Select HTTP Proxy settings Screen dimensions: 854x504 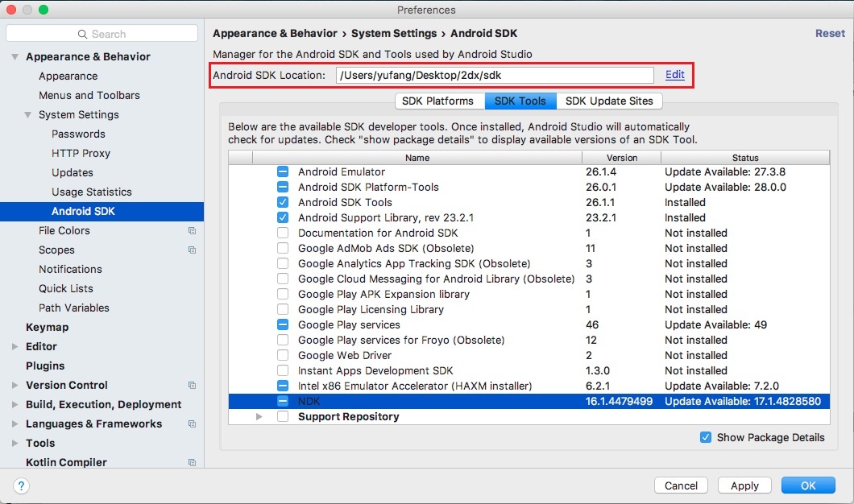[81, 154]
